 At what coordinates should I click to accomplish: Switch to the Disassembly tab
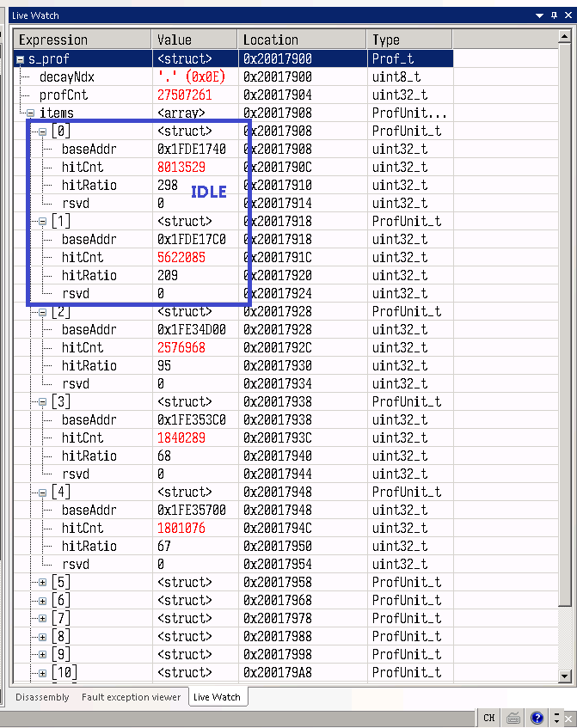coord(42,697)
